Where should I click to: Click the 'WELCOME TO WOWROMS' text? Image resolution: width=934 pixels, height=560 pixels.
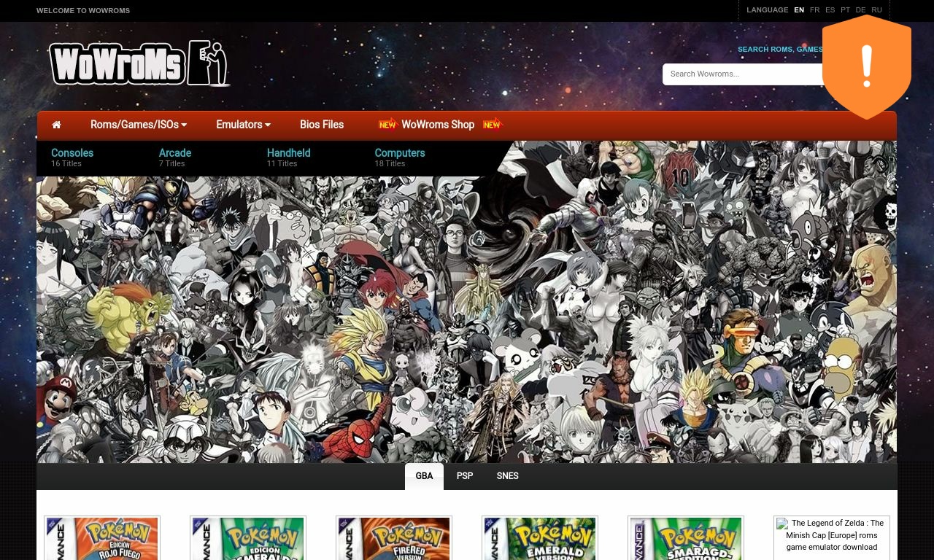pyautogui.click(x=83, y=11)
